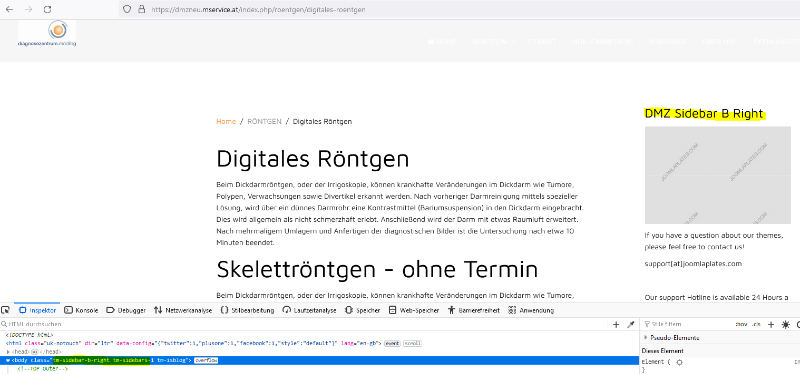Open the Netzwerkanalyse tab
This screenshot has width=800, height=374.
coord(183,310)
